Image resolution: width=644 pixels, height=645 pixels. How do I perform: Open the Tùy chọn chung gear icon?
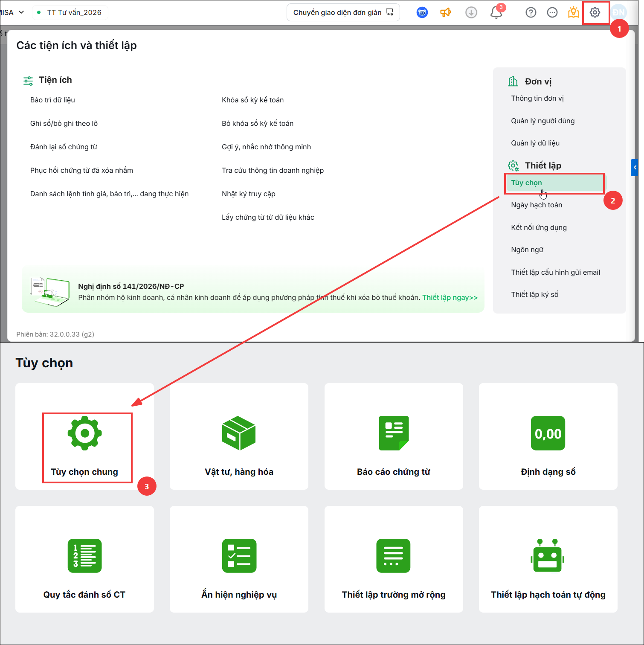tap(84, 433)
